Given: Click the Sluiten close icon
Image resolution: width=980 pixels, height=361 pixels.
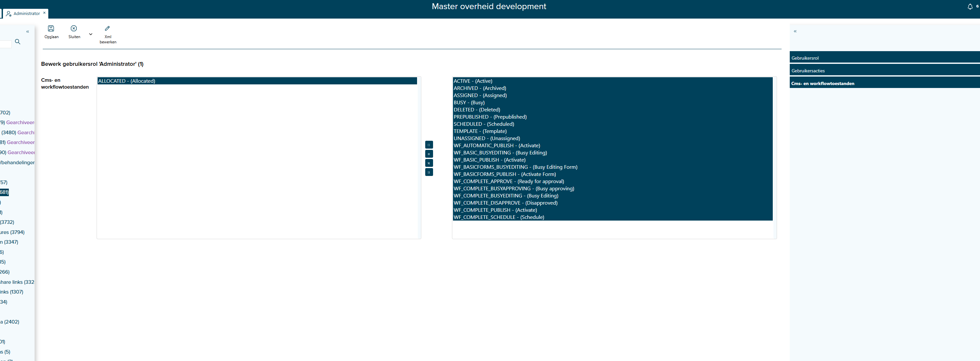Looking at the screenshot, I should coord(74,28).
